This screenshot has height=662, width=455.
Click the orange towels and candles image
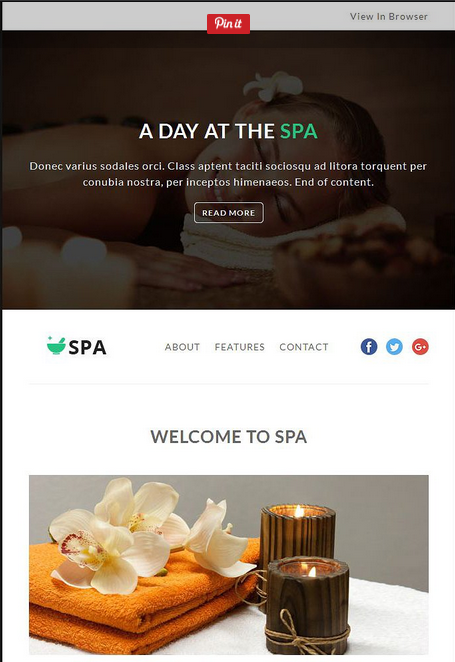228,565
